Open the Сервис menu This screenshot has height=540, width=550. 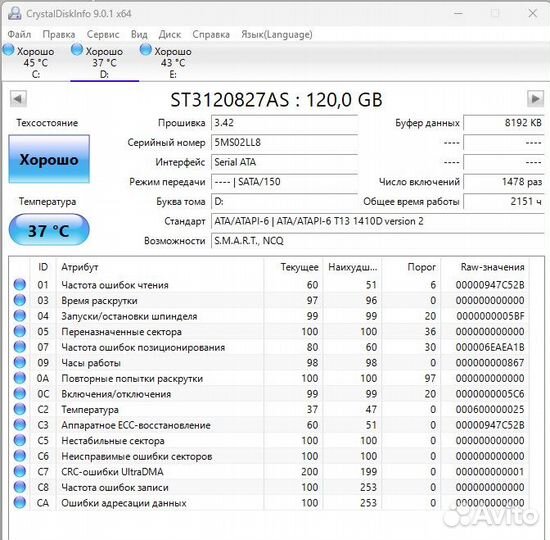point(103,34)
